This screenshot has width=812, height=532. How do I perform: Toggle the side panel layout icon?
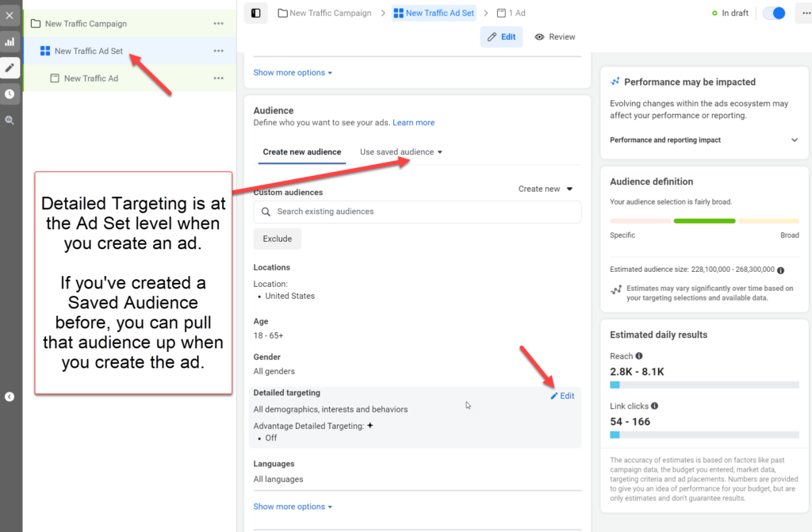256,13
